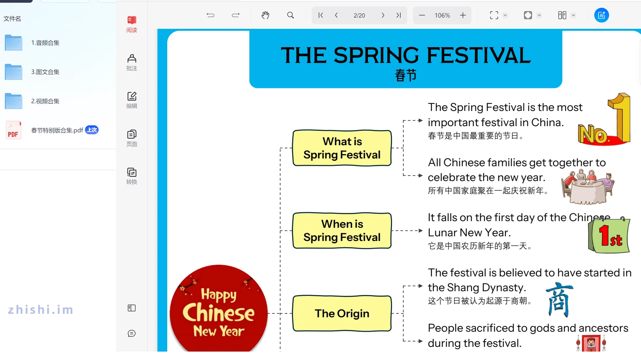Click the two-page layout icon
Viewport: 641px width, 364px height.
click(x=562, y=15)
